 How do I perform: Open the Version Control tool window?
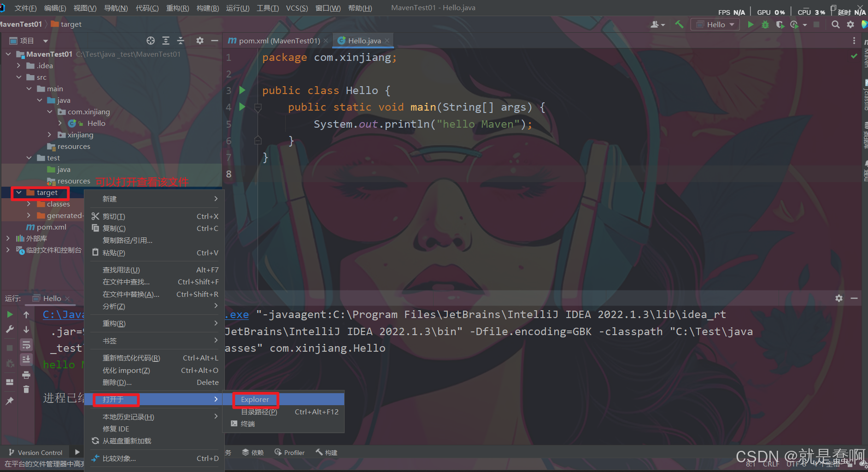35,453
